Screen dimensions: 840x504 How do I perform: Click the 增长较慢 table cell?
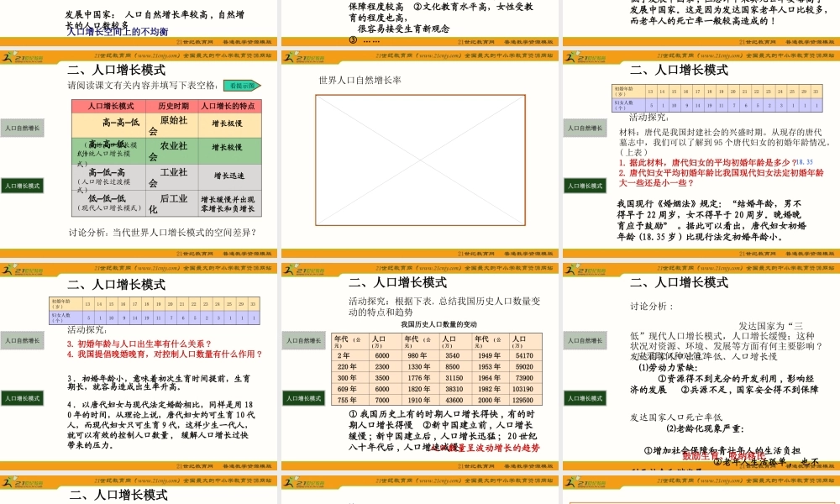click(x=230, y=151)
